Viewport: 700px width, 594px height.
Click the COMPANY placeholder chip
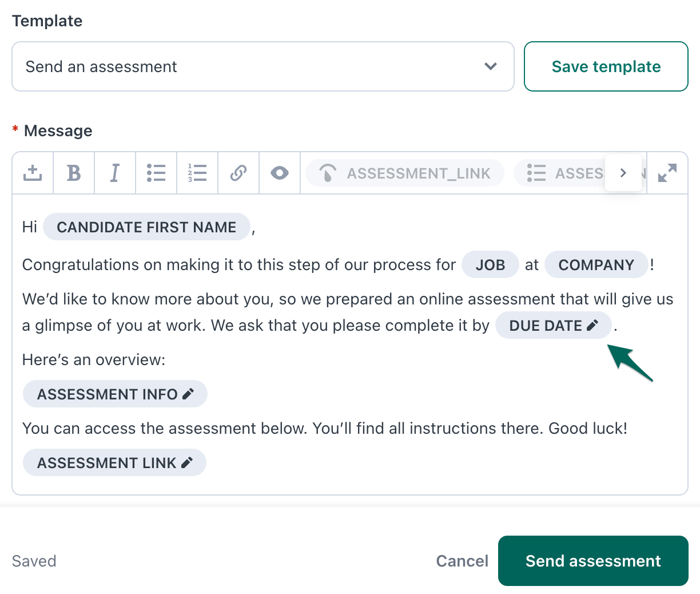[596, 265]
